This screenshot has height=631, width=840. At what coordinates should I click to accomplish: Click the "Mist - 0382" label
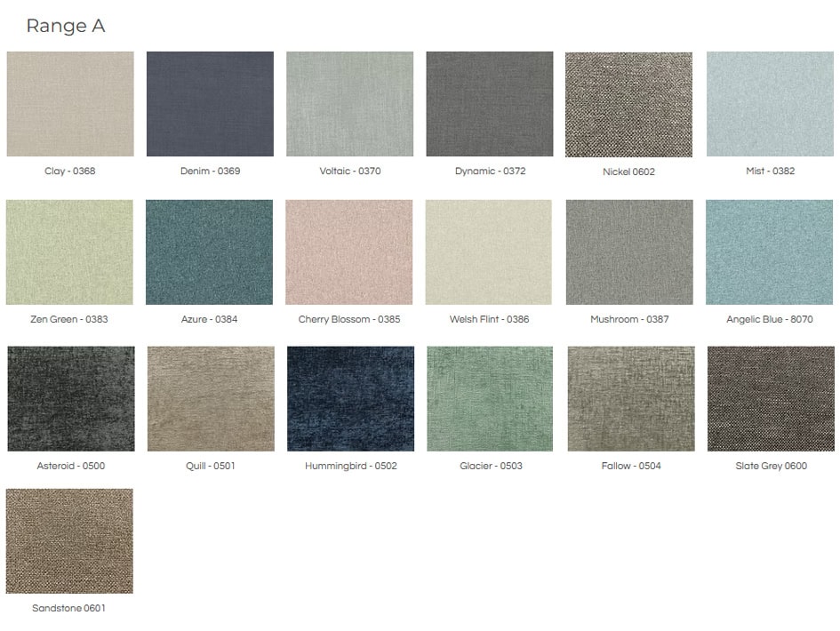771,171
